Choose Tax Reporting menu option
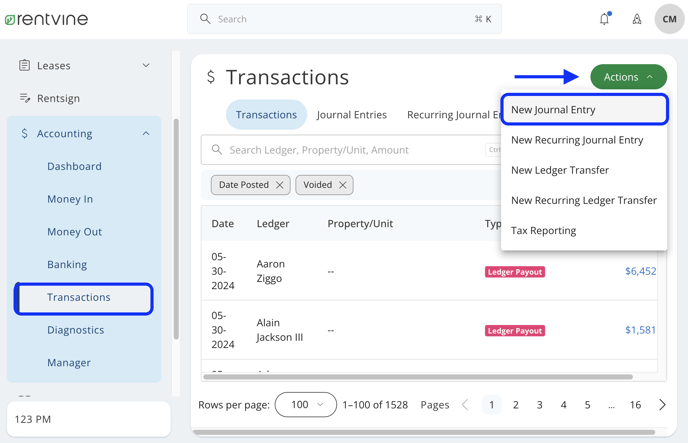688x443 pixels. [x=543, y=230]
